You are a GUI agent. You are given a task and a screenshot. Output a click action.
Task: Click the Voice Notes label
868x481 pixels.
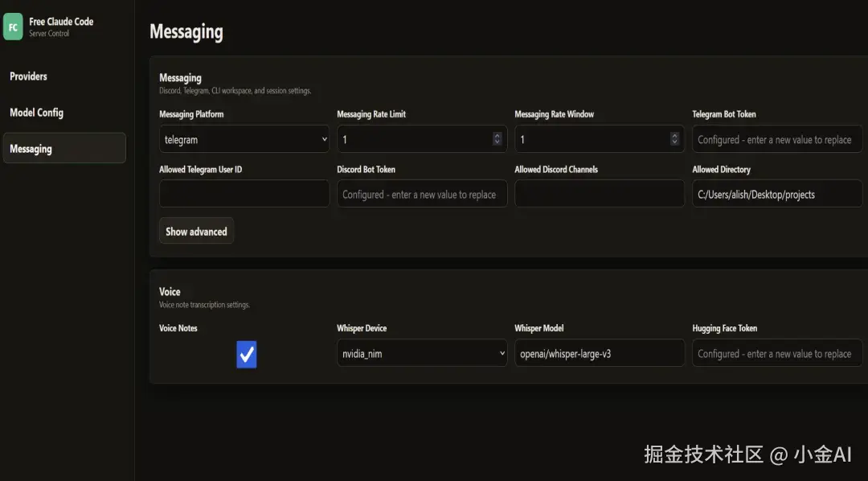click(178, 328)
